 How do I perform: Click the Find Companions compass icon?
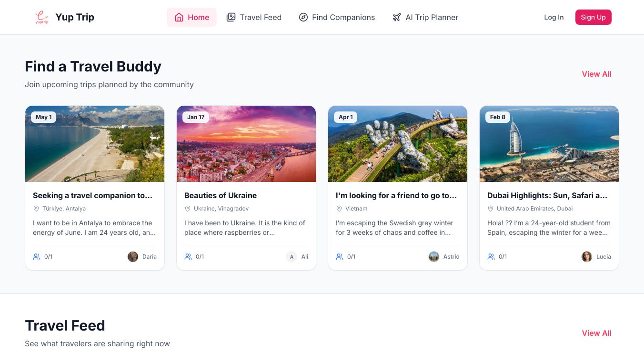(303, 17)
